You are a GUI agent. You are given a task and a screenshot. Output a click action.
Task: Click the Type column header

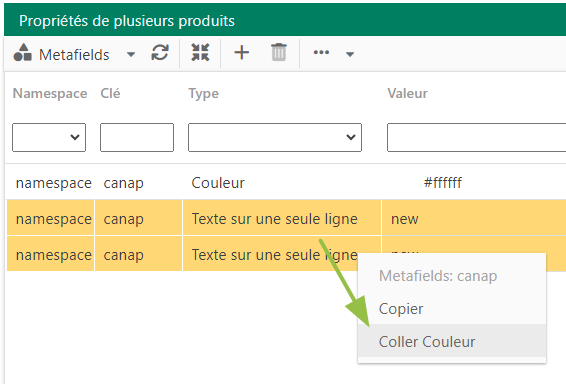tap(204, 93)
